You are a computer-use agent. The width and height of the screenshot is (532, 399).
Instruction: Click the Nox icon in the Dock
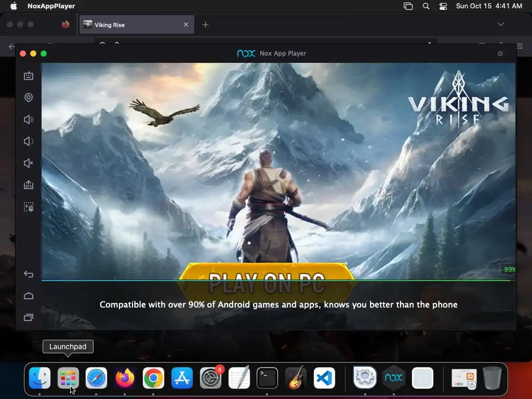coord(394,378)
